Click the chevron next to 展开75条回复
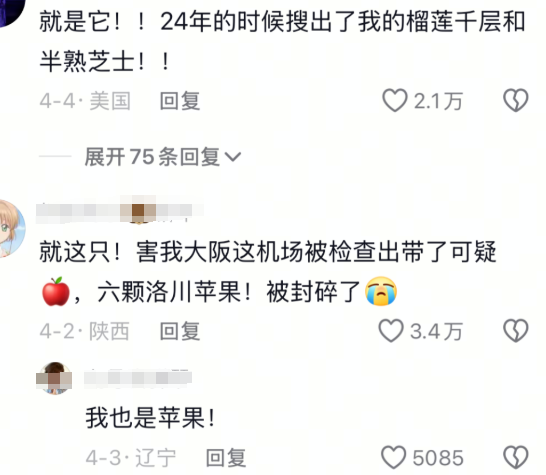The image size is (546, 475). tap(233, 157)
